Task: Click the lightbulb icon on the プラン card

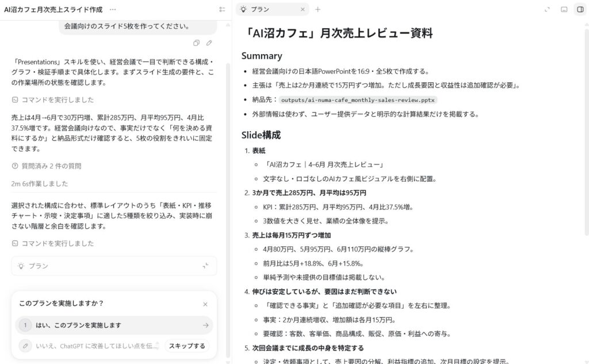Action: pyautogui.click(x=21, y=266)
